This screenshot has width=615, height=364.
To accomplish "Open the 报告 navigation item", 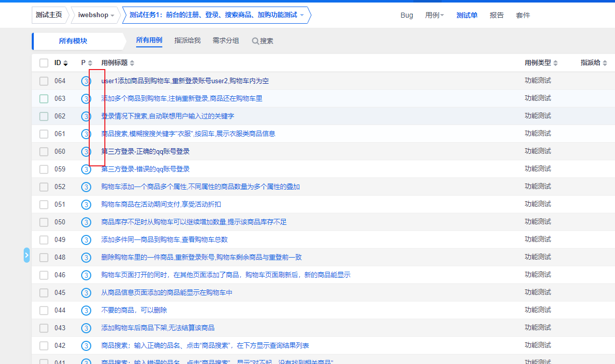I will (x=497, y=15).
